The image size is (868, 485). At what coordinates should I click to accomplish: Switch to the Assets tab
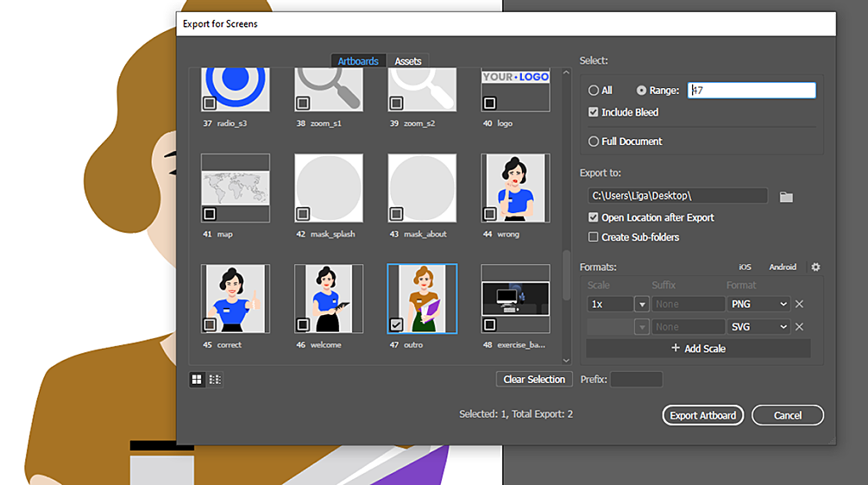[x=408, y=61]
